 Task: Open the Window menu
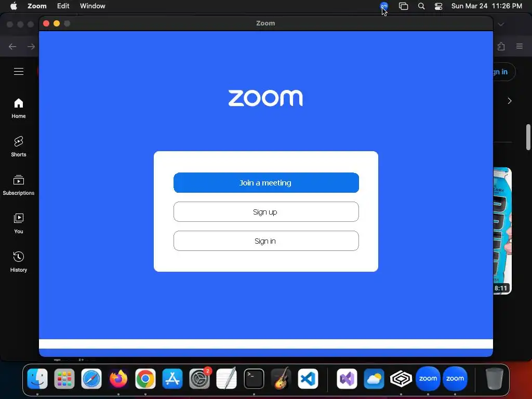coord(92,6)
